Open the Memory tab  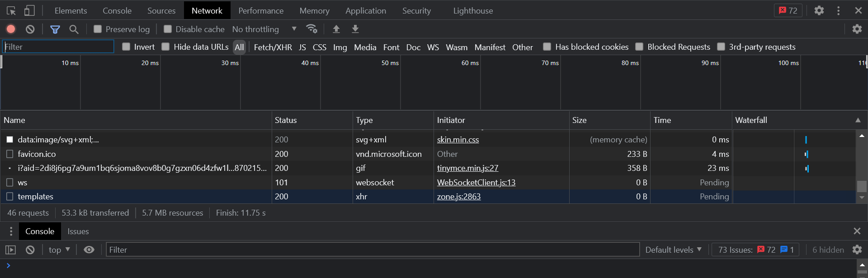pyautogui.click(x=314, y=10)
